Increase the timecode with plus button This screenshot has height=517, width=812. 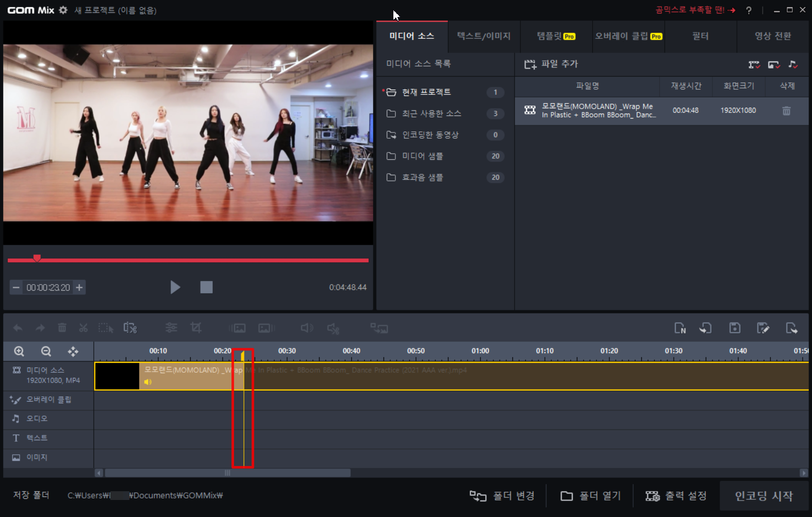pyautogui.click(x=79, y=288)
